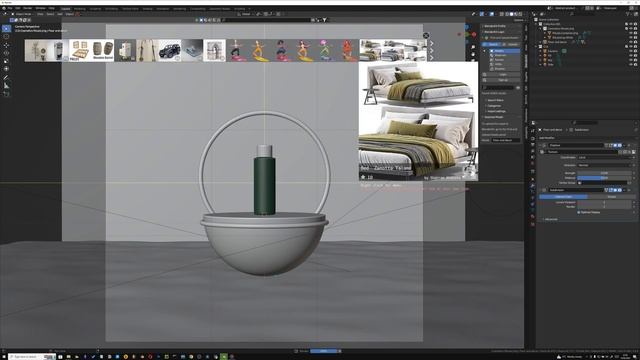Open the Object Mode dropdown
This screenshot has width=640, height=360.
click(x=23, y=14)
